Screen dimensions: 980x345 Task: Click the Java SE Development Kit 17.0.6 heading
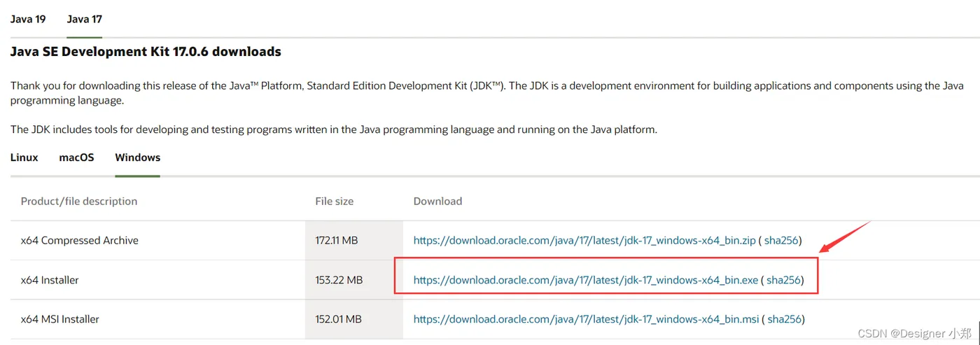click(146, 52)
